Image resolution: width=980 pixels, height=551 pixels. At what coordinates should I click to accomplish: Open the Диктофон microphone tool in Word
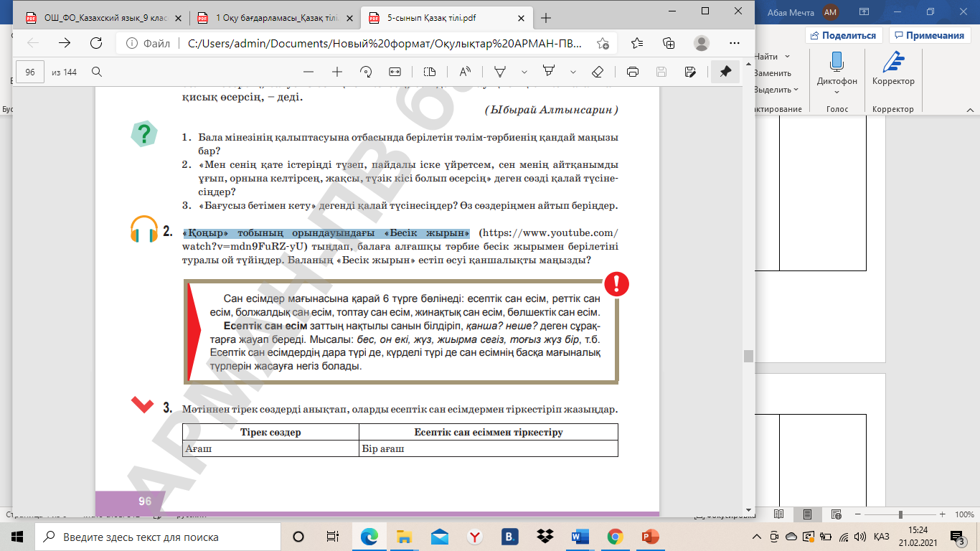tap(837, 72)
